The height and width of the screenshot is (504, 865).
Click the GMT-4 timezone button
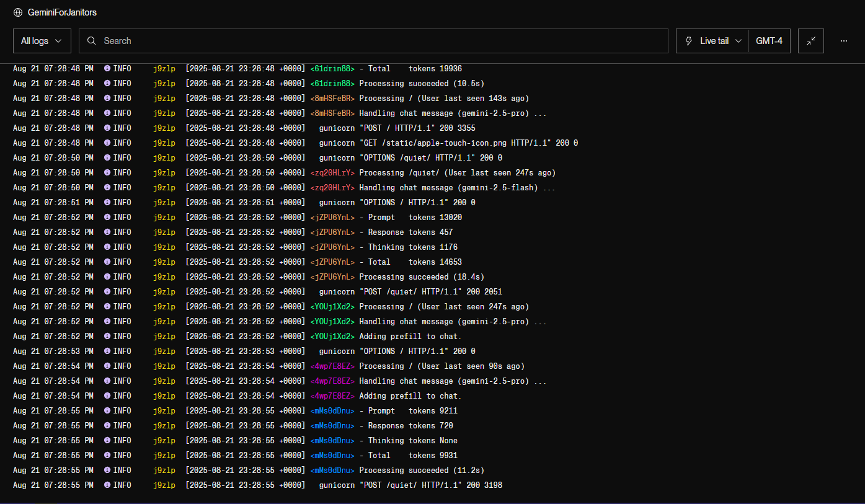(x=769, y=41)
